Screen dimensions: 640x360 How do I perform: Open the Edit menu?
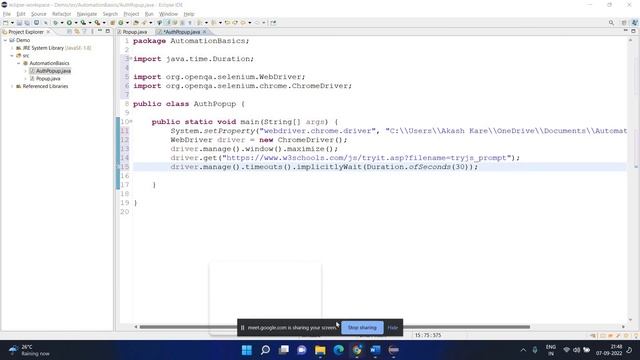click(21, 14)
